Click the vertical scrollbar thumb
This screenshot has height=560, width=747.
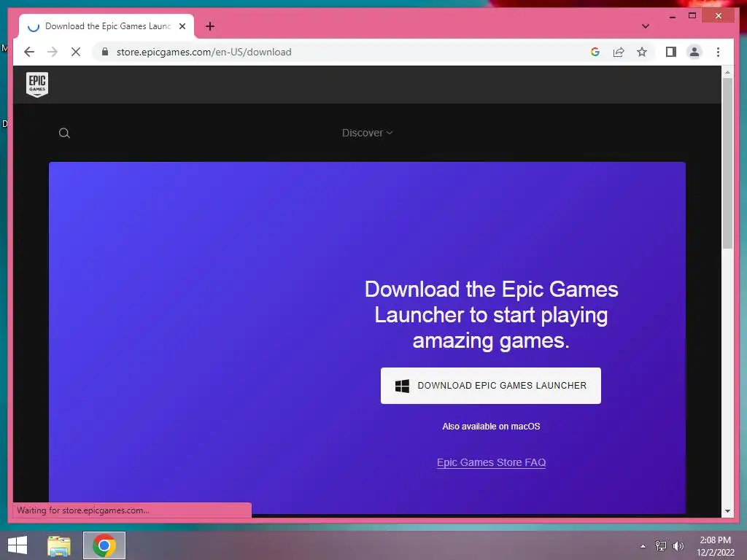click(727, 163)
